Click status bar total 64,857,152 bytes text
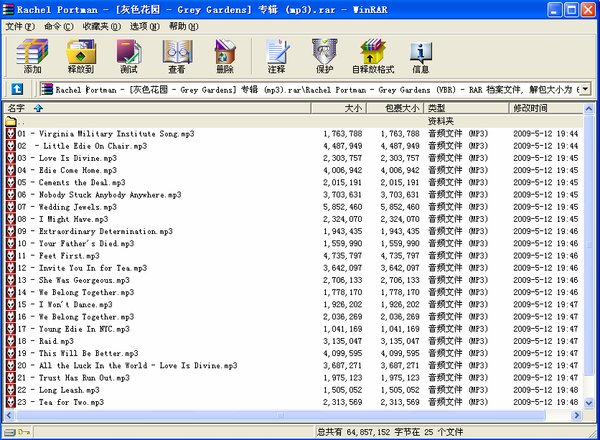This screenshot has height=440, width=600. point(390,432)
